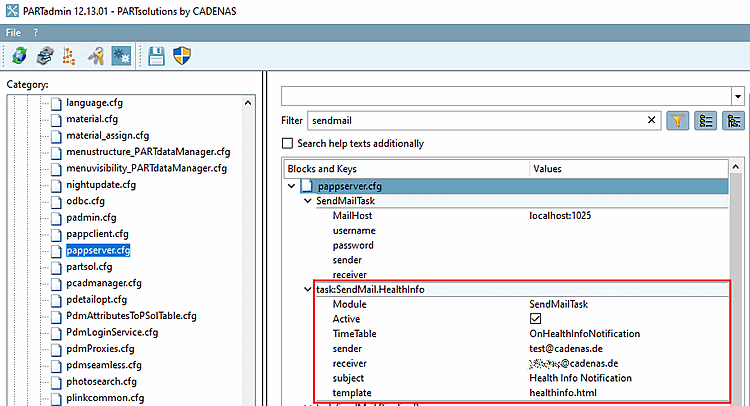
Task: Click the refresh globe toolbar icon
Action: [19, 55]
